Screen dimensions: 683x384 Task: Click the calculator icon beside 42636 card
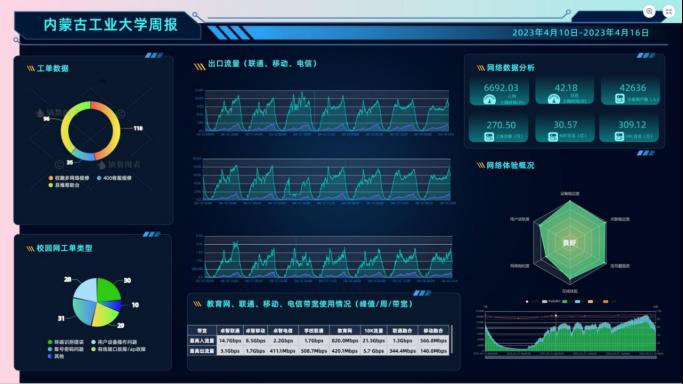(x=619, y=99)
